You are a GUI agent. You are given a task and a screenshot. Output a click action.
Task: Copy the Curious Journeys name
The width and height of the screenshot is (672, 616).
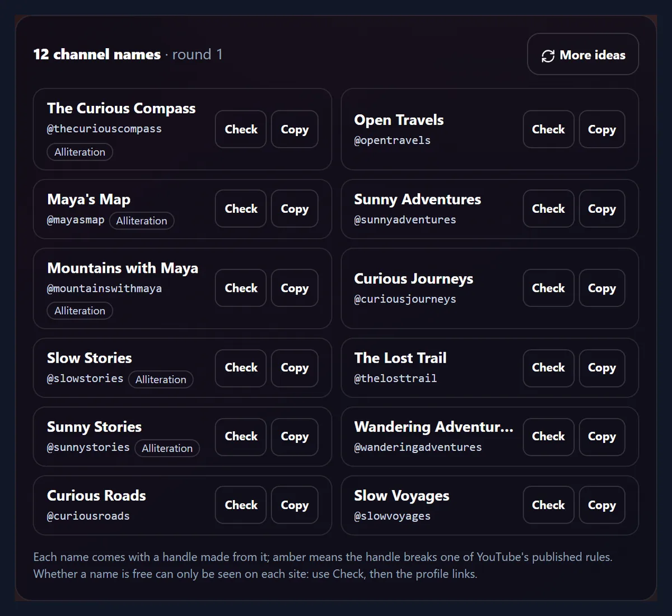602,288
